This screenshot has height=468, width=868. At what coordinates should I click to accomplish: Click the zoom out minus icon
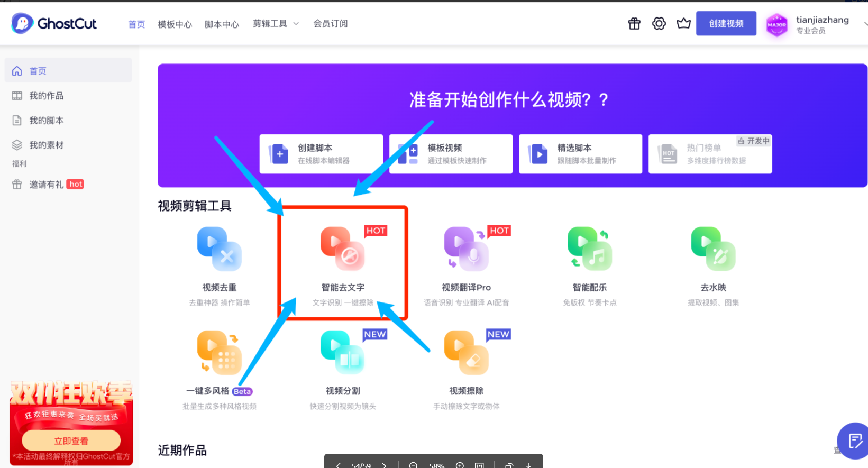[414, 465]
